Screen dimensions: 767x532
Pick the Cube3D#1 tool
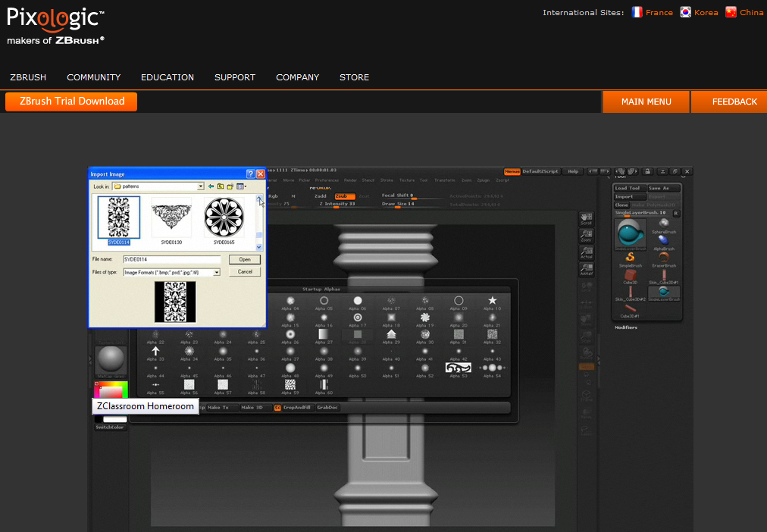630,310
